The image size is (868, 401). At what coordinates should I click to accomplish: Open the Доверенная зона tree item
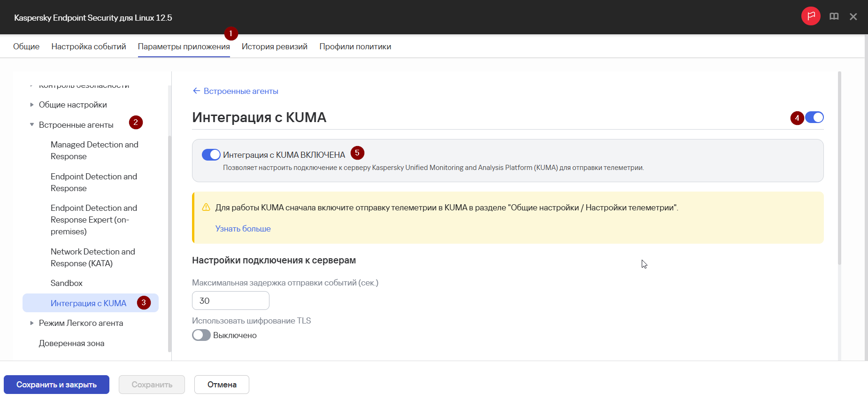coord(72,343)
